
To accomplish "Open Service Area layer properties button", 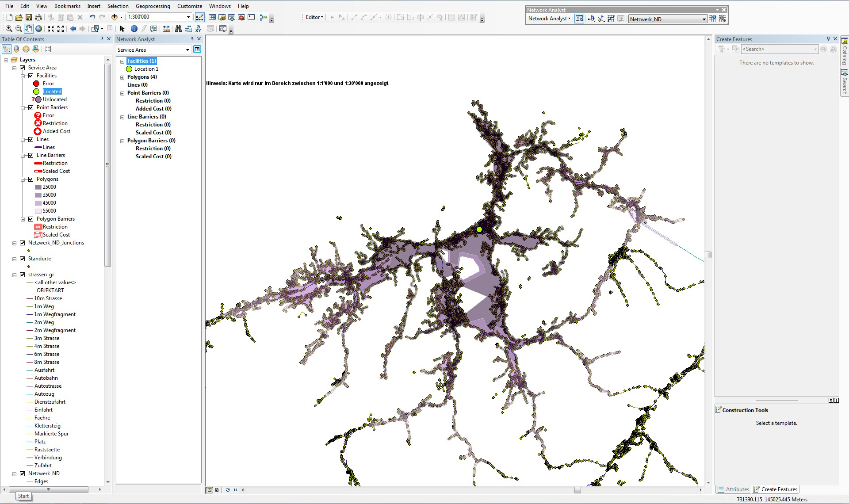I will coord(197,50).
